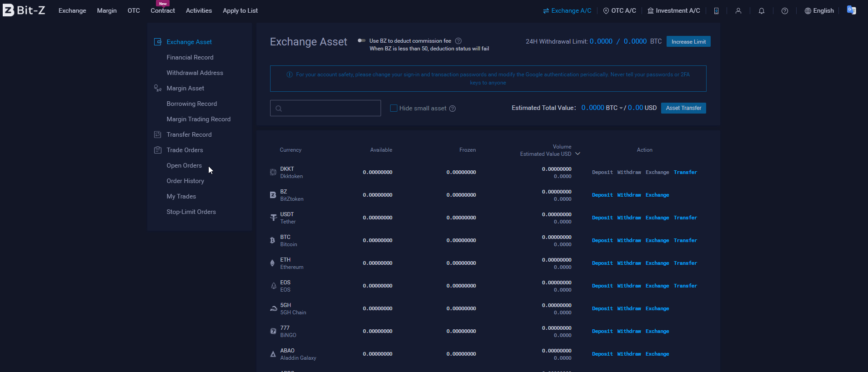Click the Asset Transfer button

(683, 108)
